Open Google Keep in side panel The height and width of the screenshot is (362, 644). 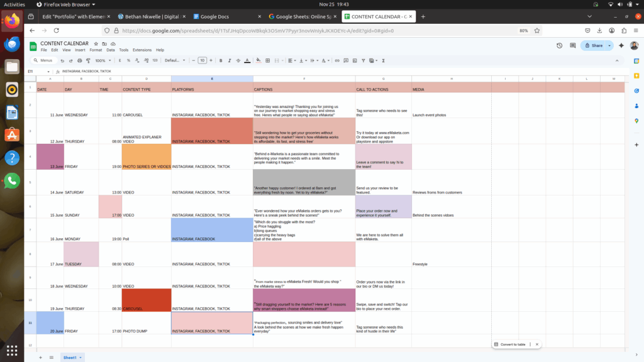pyautogui.click(x=636, y=75)
